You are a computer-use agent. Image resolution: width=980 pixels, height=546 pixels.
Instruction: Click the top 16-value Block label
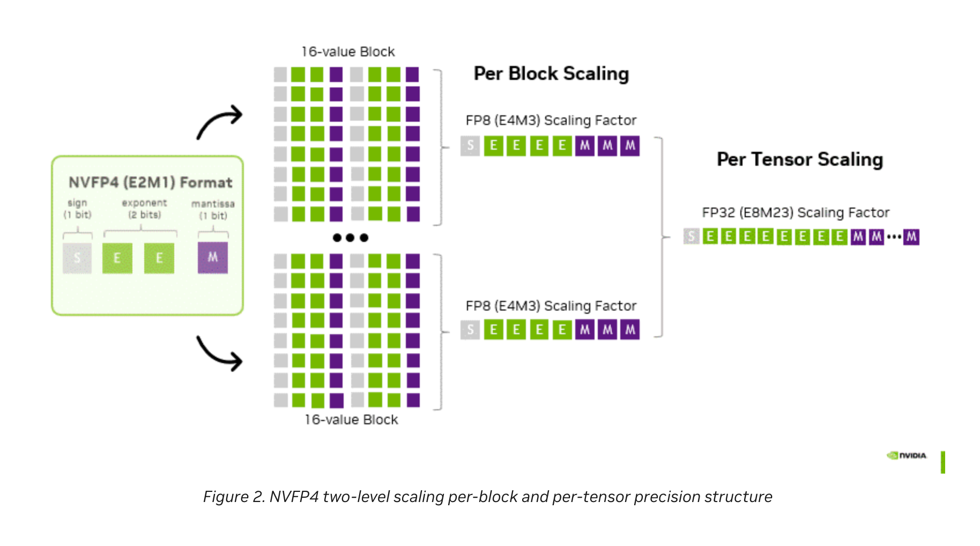point(348,52)
